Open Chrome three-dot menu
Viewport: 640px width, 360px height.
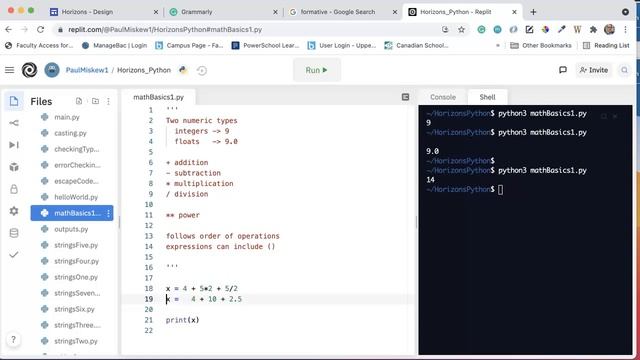[625, 29]
